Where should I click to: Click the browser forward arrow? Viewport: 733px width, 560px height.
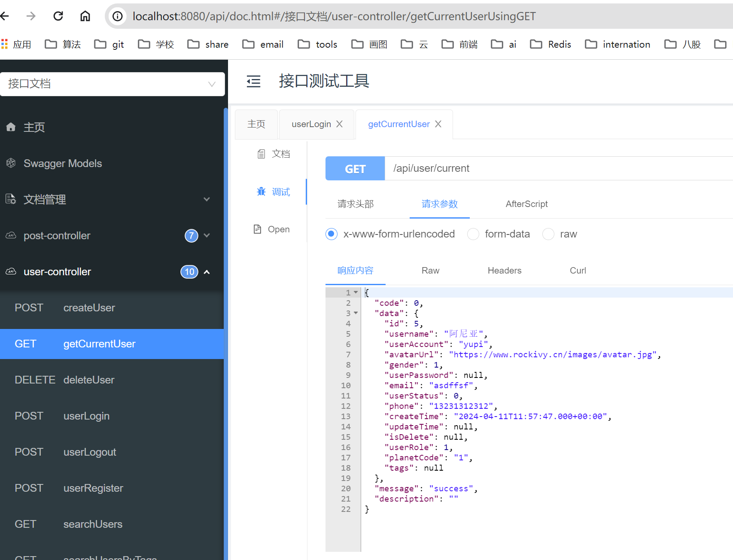click(x=31, y=16)
